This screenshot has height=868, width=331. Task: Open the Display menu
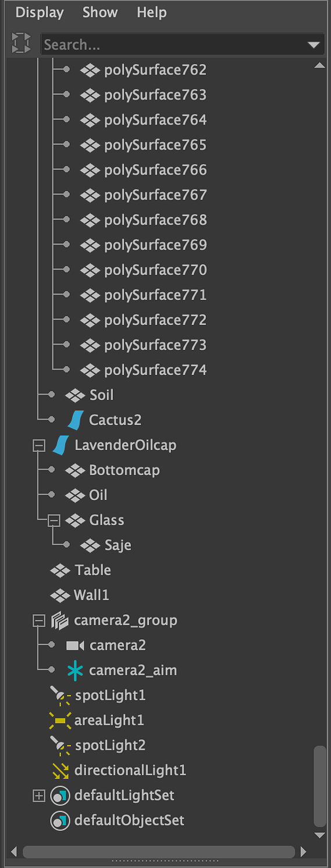pos(40,12)
